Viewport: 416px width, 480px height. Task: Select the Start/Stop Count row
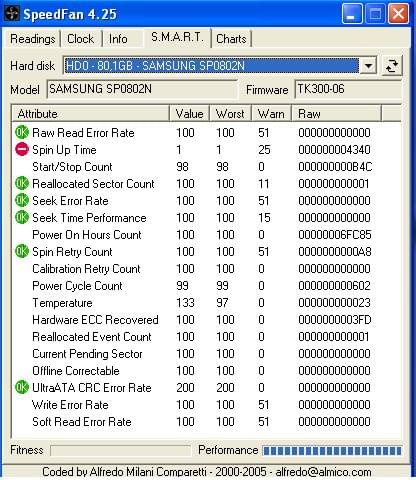[206, 167]
